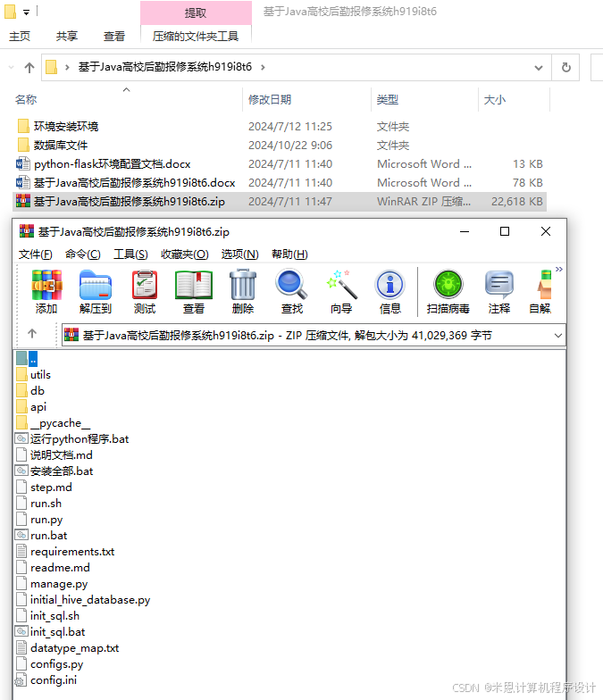Select the run.sh file
603x700 pixels.
38,504
